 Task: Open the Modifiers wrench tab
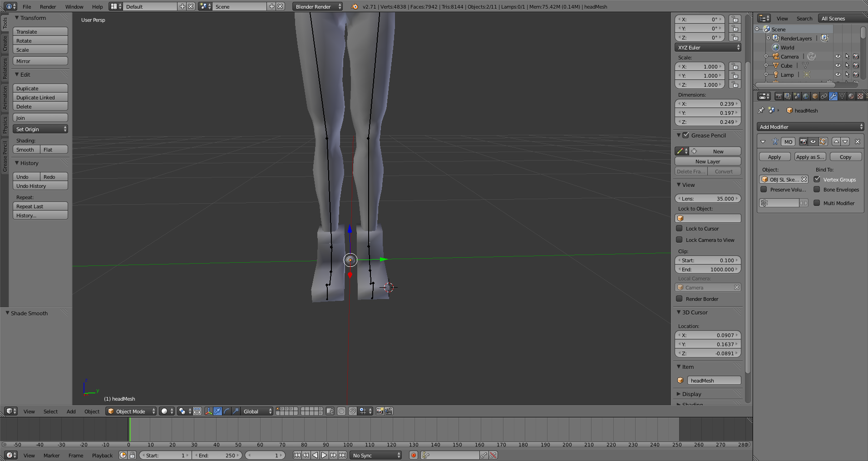pyautogui.click(x=833, y=96)
